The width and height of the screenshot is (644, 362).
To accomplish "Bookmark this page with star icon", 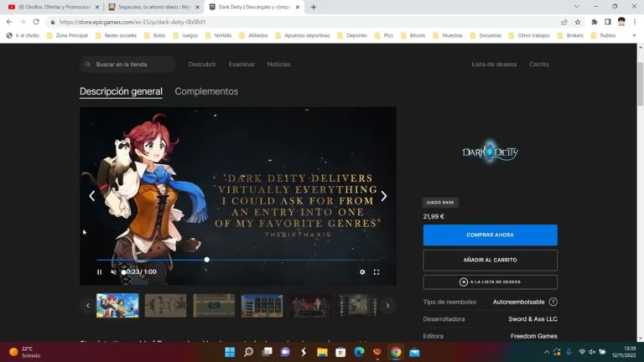I will point(578,22).
